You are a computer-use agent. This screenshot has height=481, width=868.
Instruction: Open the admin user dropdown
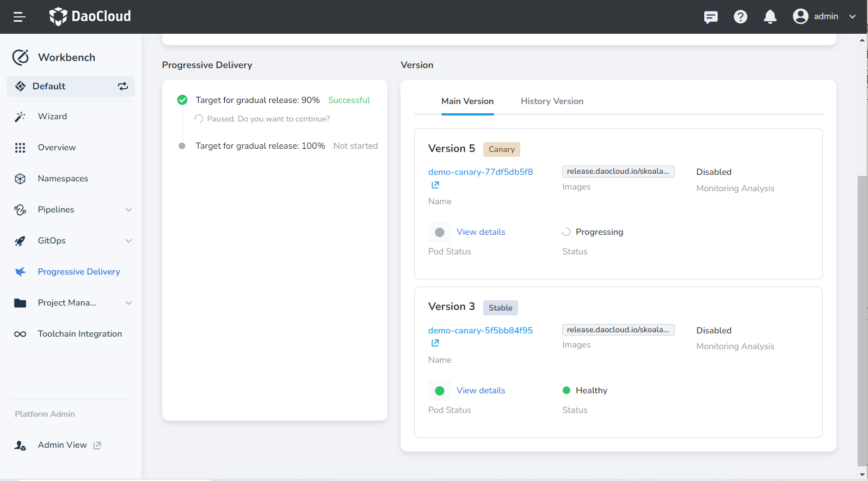824,16
